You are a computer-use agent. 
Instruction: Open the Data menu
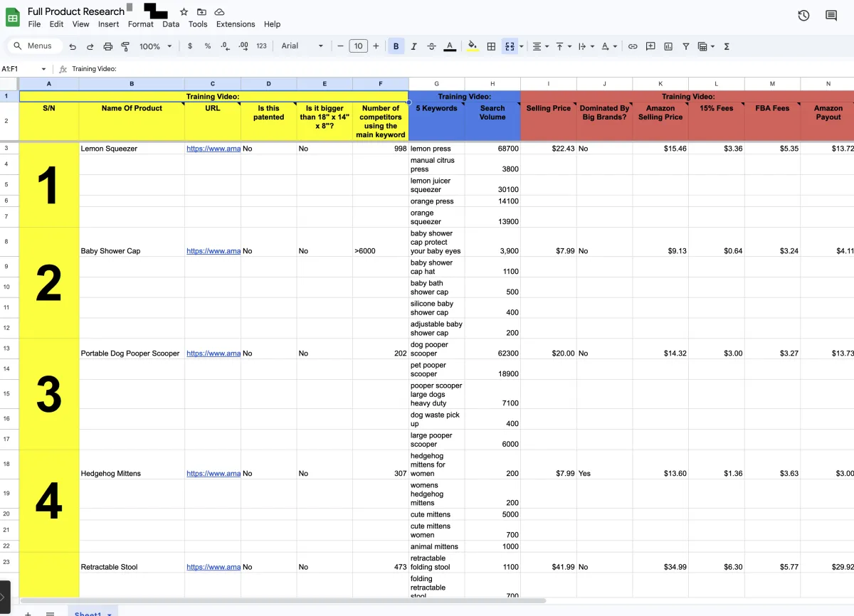pyautogui.click(x=171, y=24)
